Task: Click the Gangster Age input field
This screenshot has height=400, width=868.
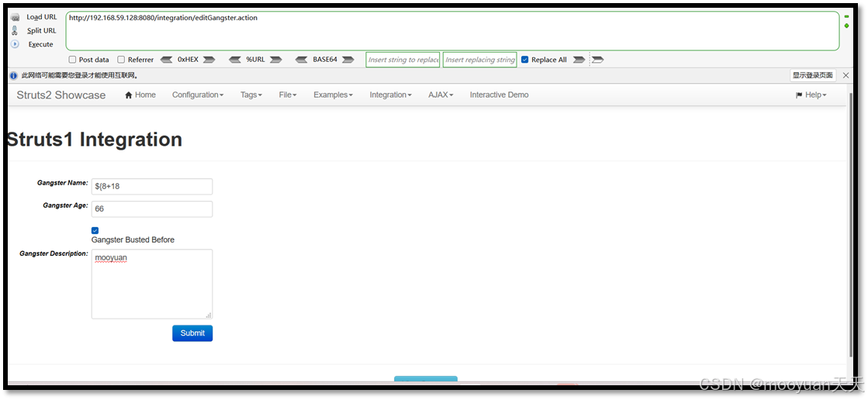Action: click(x=152, y=209)
